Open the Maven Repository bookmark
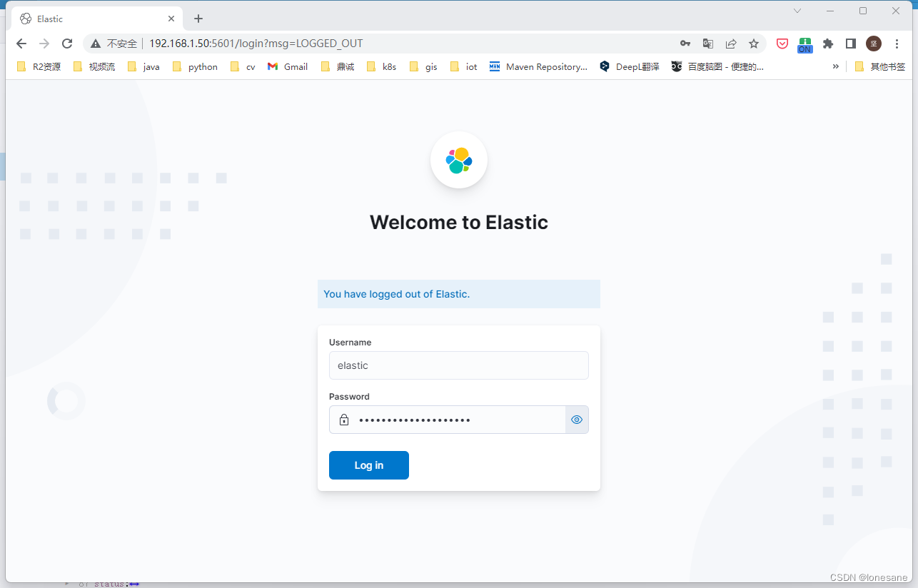918x588 pixels. click(x=538, y=66)
